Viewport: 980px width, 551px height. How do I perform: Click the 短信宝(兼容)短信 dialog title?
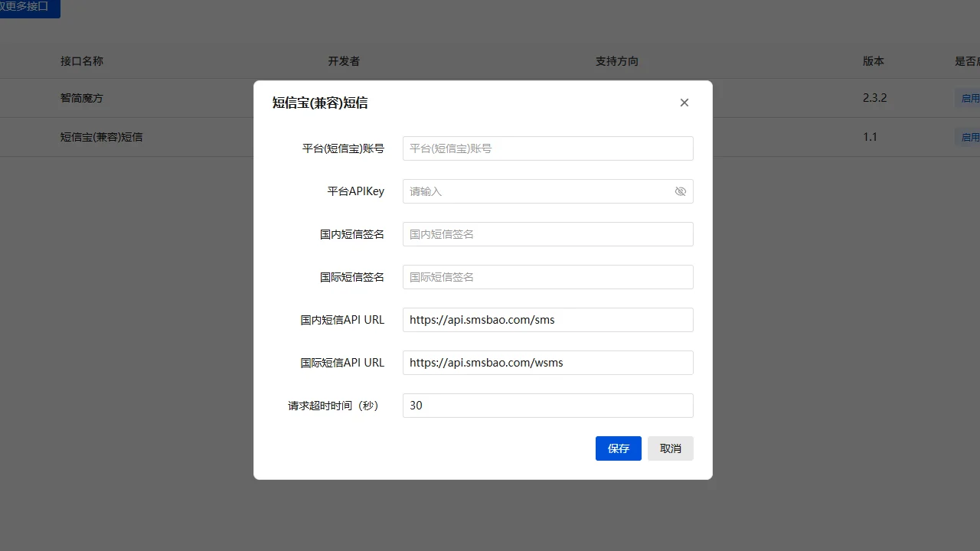320,103
